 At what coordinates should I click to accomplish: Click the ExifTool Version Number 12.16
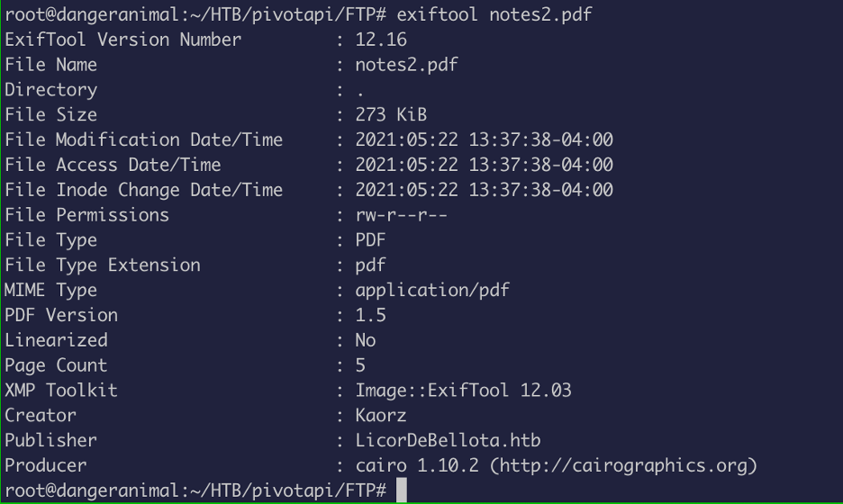click(381, 40)
